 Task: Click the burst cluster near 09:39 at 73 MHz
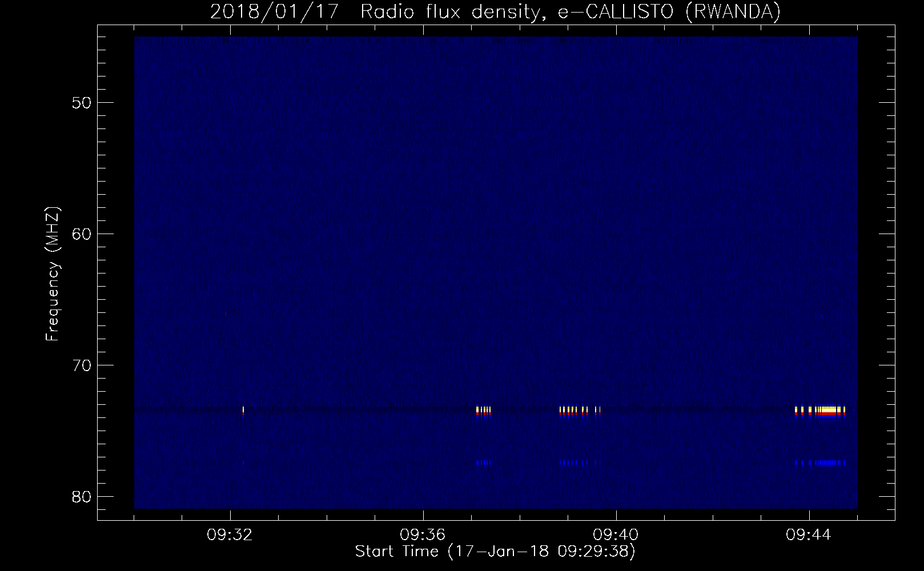(580, 412)
